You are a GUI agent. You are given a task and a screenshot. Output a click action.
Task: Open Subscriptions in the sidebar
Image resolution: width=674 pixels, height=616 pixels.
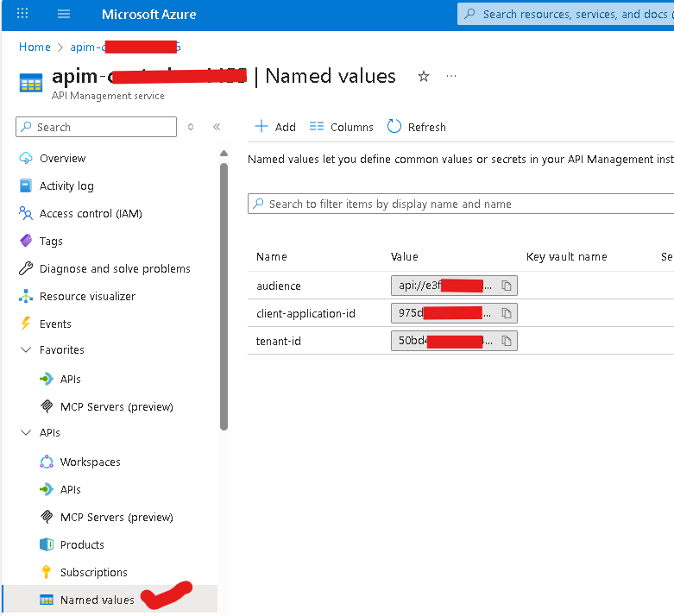[x=94, y=572]
